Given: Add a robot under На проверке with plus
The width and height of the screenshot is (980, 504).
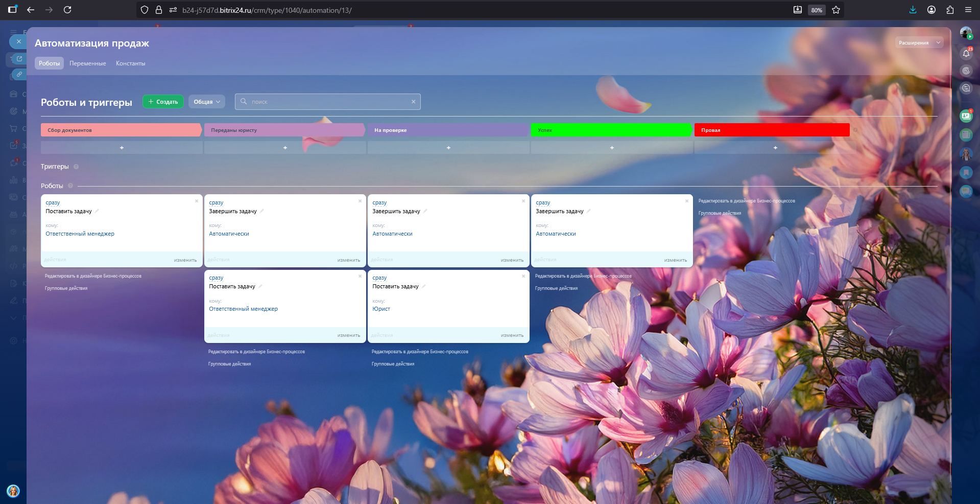Looking at the screenshot, I should (x=448, y=148).
